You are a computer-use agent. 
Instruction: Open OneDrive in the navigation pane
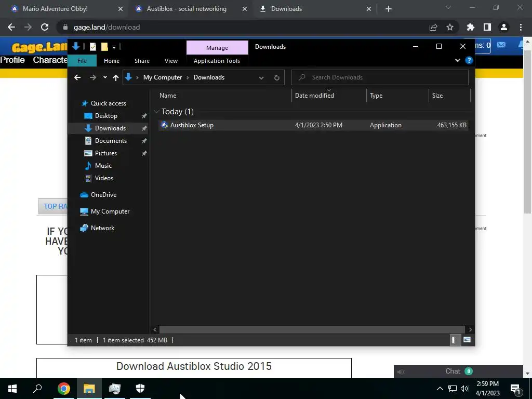coord(103,195)
